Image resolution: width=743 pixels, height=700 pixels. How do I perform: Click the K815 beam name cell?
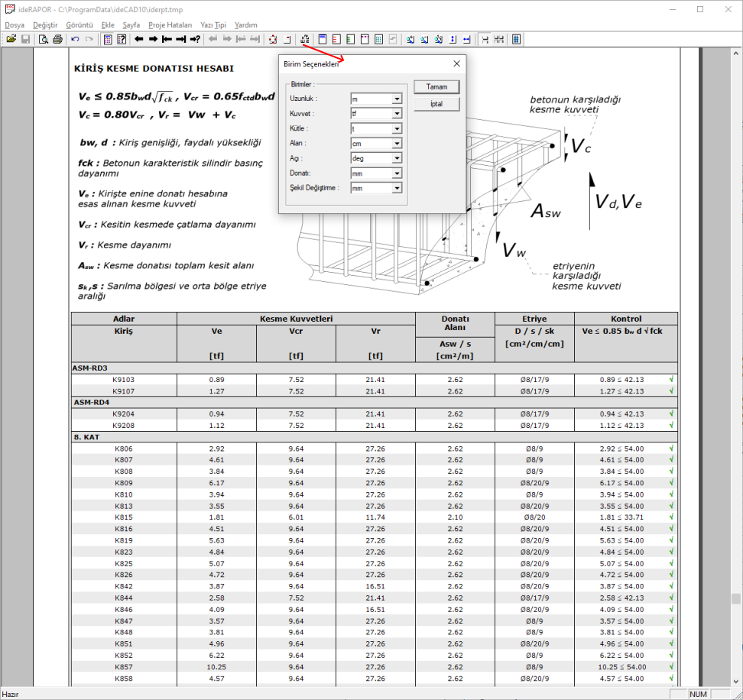pyautogui.click(x=124, y=517)
